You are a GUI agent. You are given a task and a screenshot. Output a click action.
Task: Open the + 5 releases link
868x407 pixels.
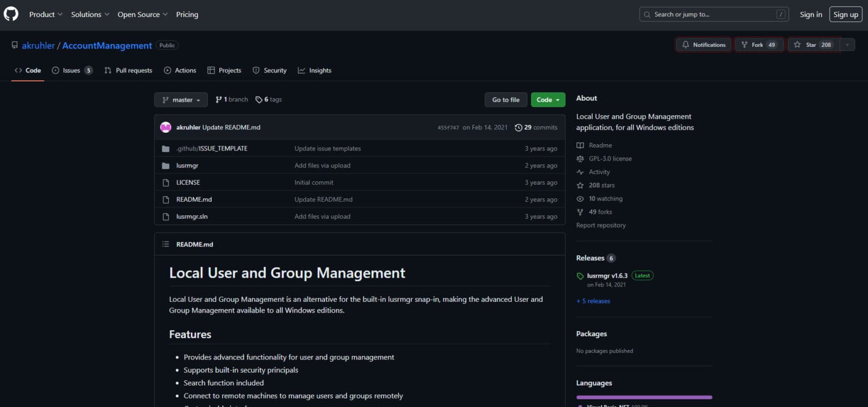pos(593,301)
